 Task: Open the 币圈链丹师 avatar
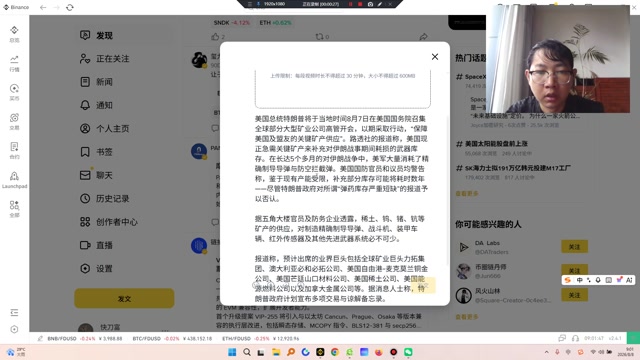(x=464, y=271)
